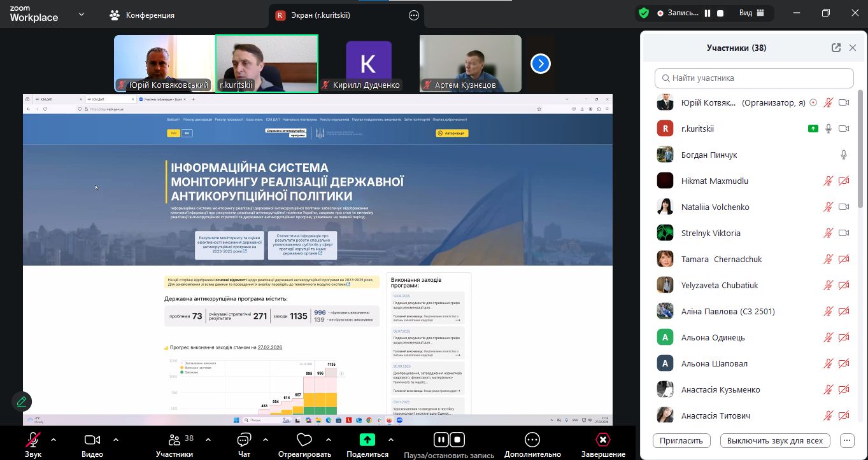Screen dimensions: 868x460
Task: Click the Find participant search field
Action: pyautogui.click(x=754, y=78)
